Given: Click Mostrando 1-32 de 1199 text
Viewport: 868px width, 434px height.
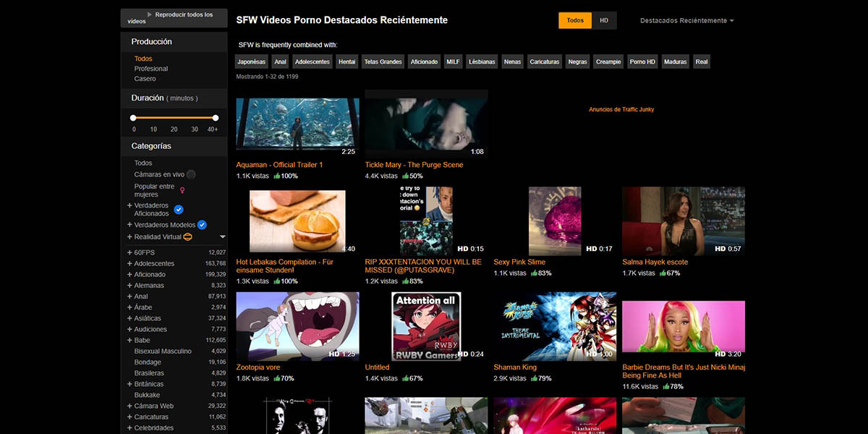Looking at the screenshot, I should click(267, 77).
